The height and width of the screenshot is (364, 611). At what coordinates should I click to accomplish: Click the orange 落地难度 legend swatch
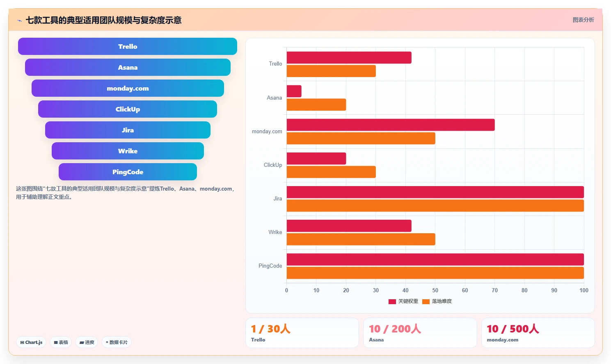pos(426,302)
